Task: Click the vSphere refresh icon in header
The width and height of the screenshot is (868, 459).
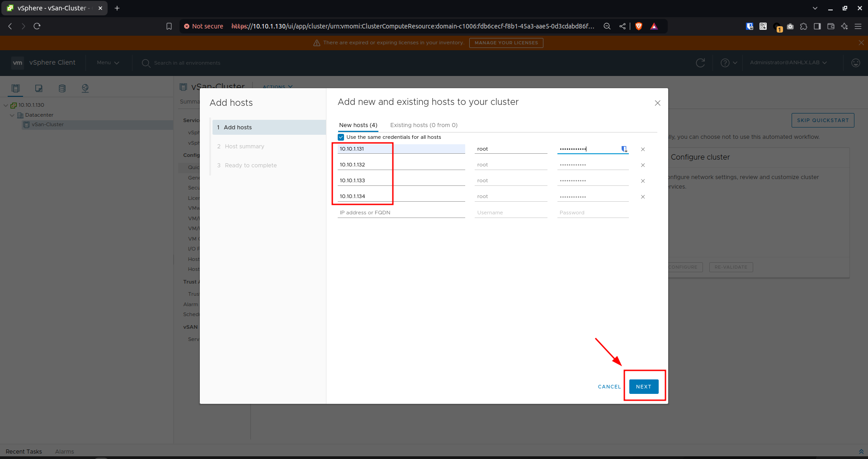Action: pos(700,63)
